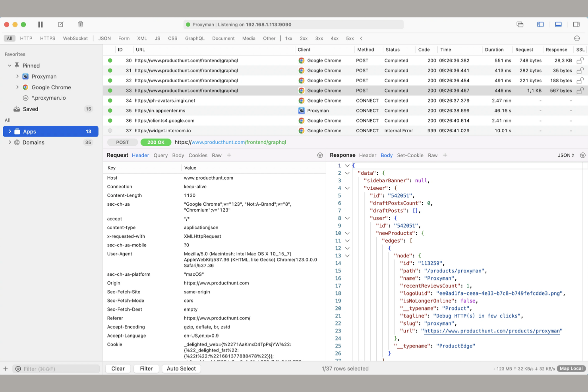Image resolution: width=588 pixels, height=392 pixels.
Task: Click Chrome icon in request 36 row
Action: coord(302,121)
